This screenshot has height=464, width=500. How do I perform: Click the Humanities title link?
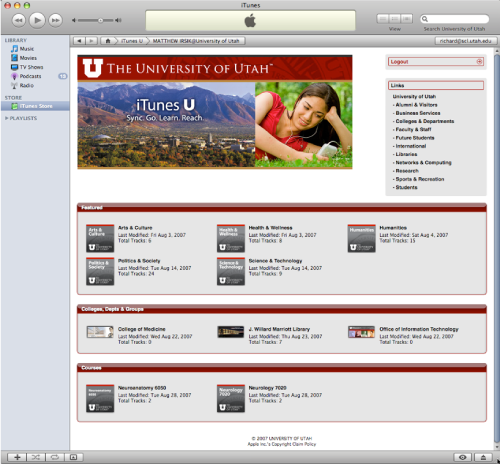click(393, 228)
